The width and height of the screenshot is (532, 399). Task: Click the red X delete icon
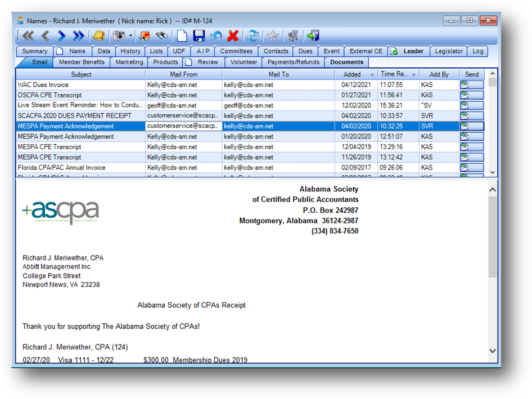pos(233,36)
